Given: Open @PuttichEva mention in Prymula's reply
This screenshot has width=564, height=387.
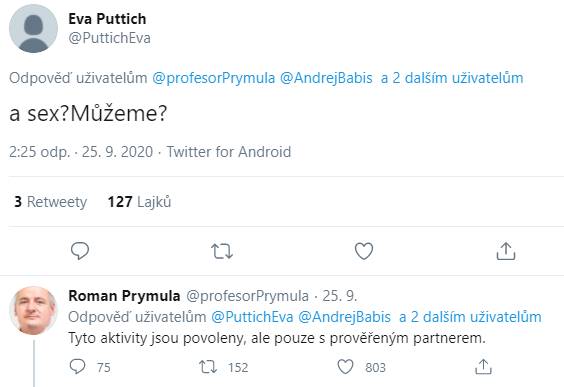Looking at the screenshot, I should point(252,317).
